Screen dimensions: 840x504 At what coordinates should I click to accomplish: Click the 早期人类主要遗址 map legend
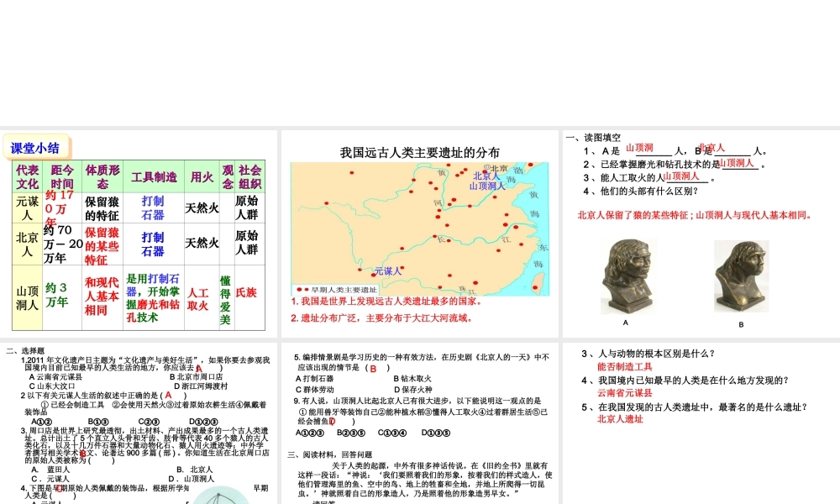click(x=337, y=290)
